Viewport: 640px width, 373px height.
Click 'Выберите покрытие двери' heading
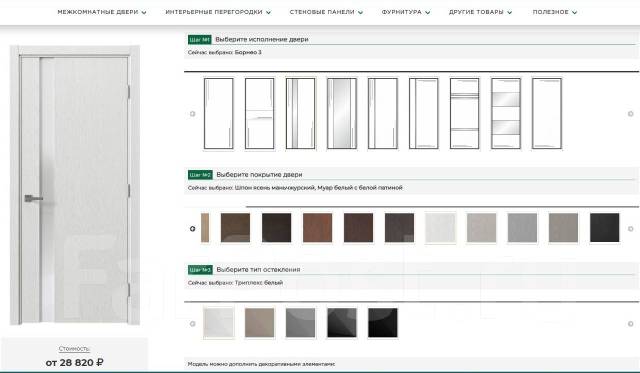point(259,175)
